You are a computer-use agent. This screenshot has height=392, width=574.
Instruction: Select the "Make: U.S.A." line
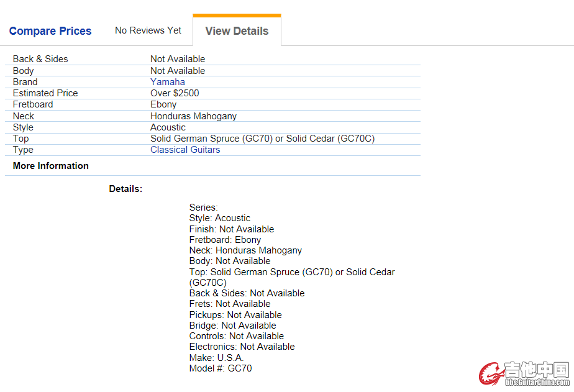coord(216,358)
